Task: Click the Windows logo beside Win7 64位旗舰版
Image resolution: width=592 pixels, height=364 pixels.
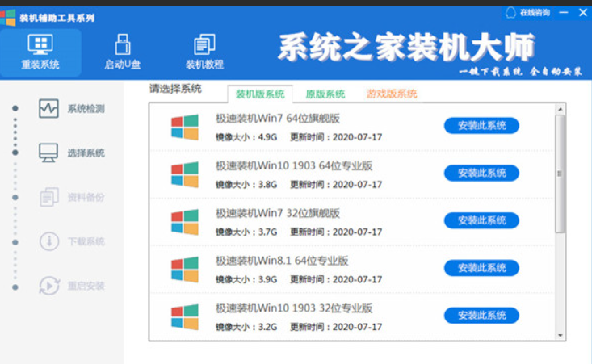Action: pyautogui.click(x=185, y=127)
